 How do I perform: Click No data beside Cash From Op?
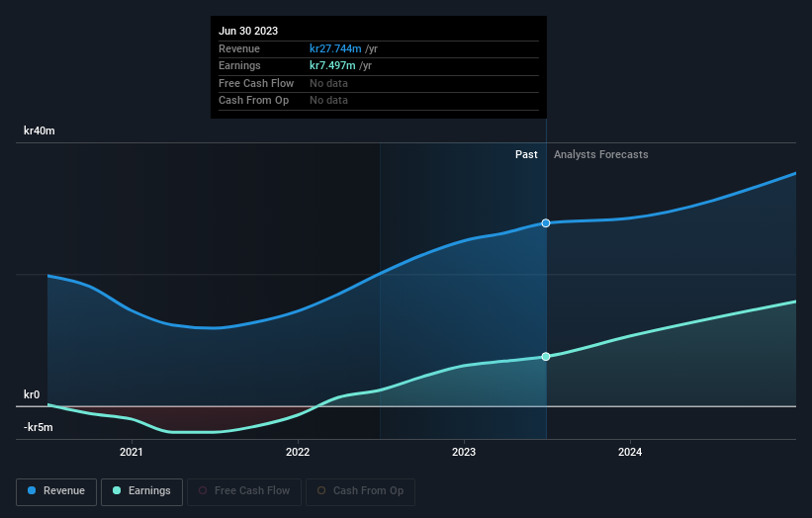coord(328,101)
